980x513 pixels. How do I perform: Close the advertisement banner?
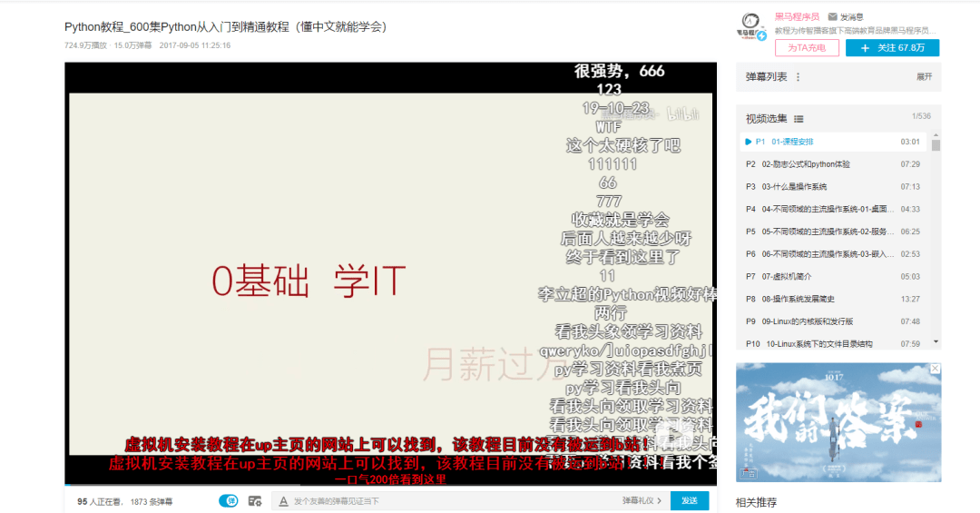pyautogui.click(x=935, y=369)
